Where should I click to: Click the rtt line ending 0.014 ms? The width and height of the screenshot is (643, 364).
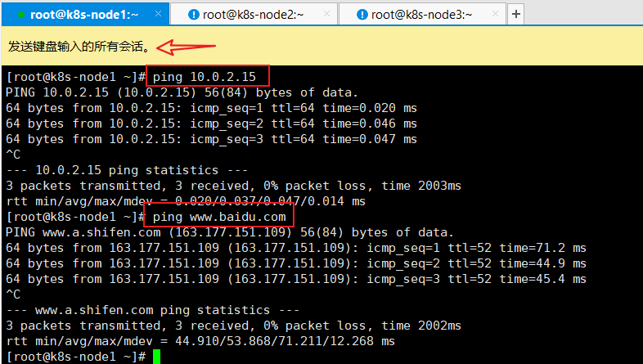(186, 201)
